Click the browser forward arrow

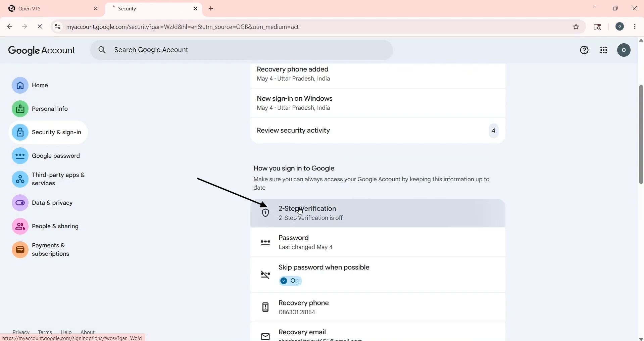pyautogui.click(x=25, y=27)
